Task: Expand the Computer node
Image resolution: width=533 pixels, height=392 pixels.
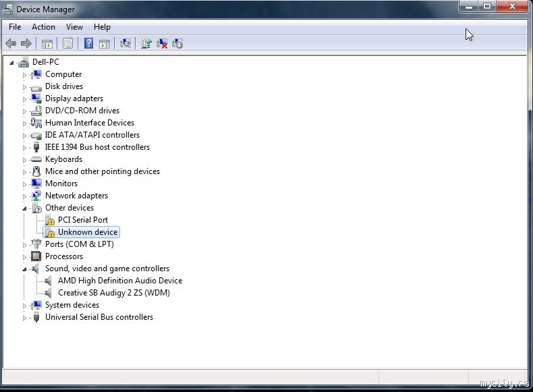Action: [24, 75]
